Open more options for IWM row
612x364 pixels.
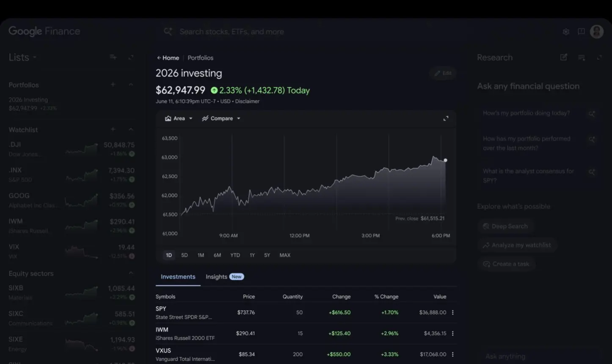pyautogui.click(x=452, y=334)
